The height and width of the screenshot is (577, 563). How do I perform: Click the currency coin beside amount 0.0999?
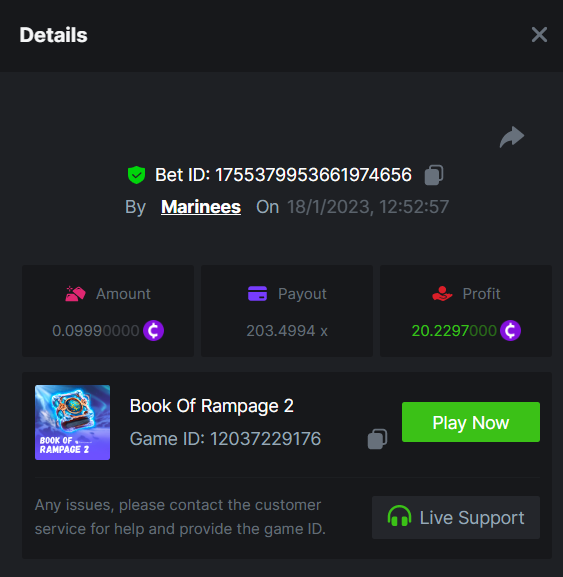(153, 330)
